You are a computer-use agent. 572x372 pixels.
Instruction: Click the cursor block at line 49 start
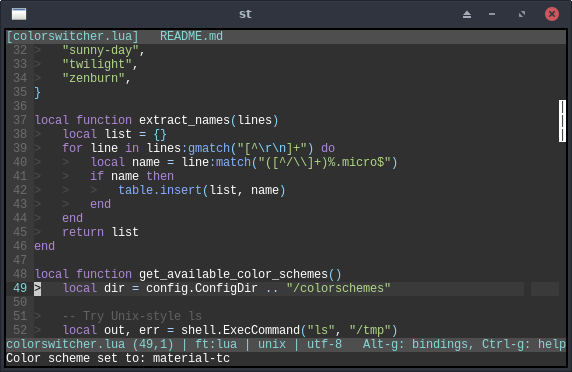pyautogui.click(x=38, y=288)
